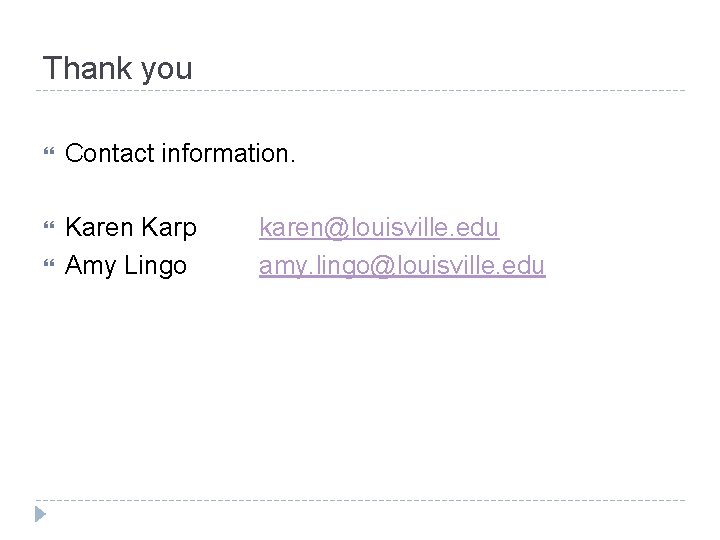Click the word "Thank" in the title
The image size is (720, 540).
[x=84, y=69]
